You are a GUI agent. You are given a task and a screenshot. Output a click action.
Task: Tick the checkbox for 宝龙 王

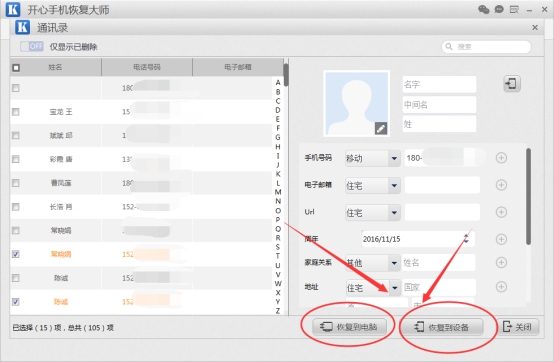(16, 112)
